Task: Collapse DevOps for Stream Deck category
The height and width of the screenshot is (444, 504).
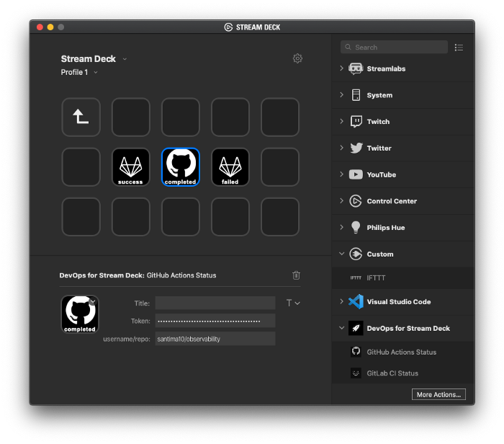Action: pos(342,328)
